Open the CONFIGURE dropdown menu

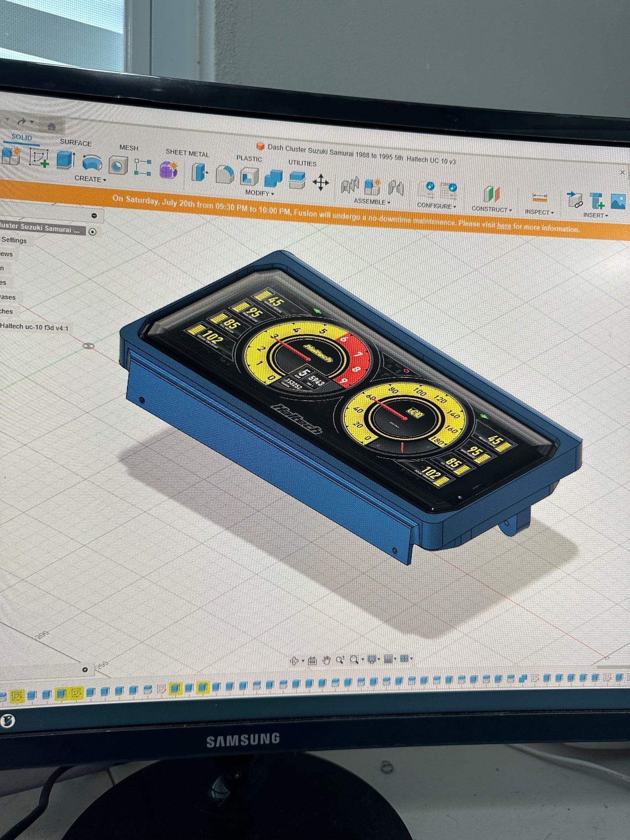(x=436, y=206)
